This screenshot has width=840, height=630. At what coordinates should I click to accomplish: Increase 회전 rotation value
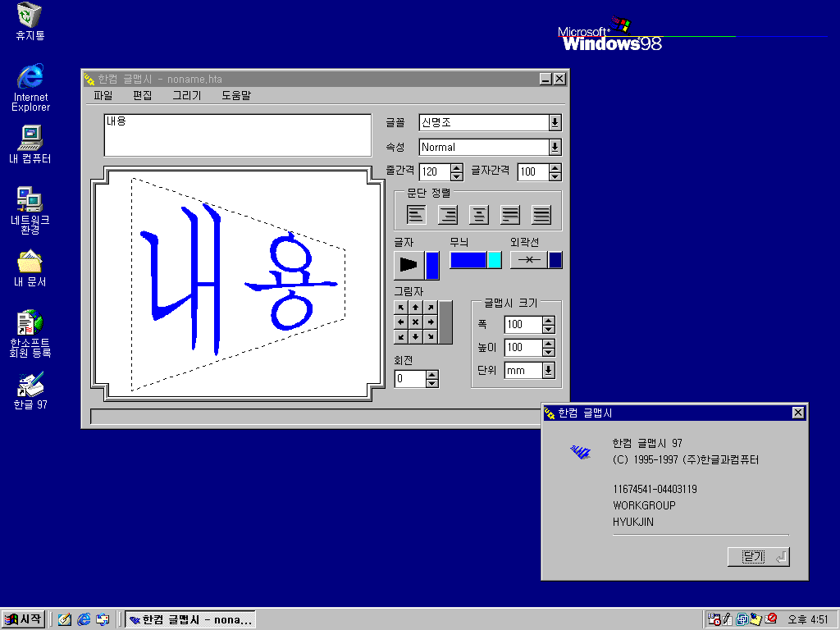432,375
